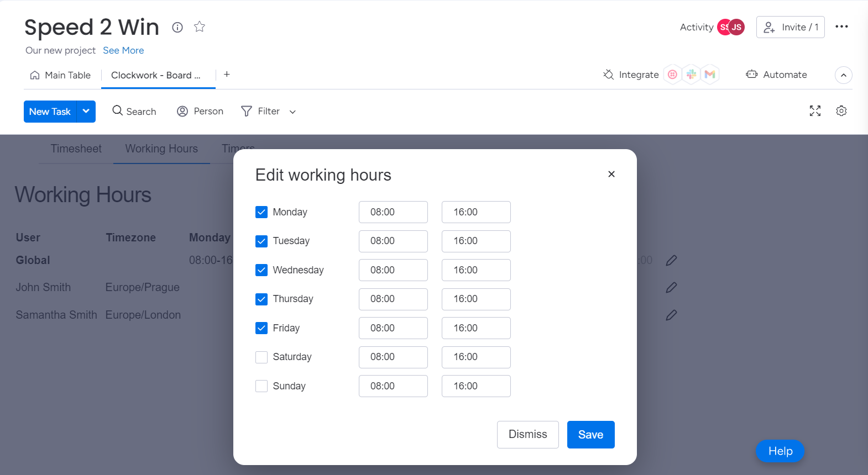
Task: Open the settings gear icon
Action: click(841, 111)
